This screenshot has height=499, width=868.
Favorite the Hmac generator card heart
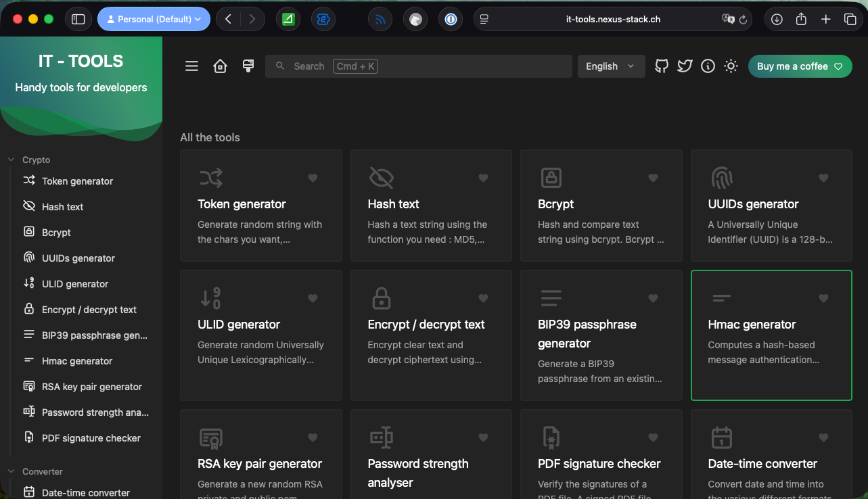pos(823,298)
